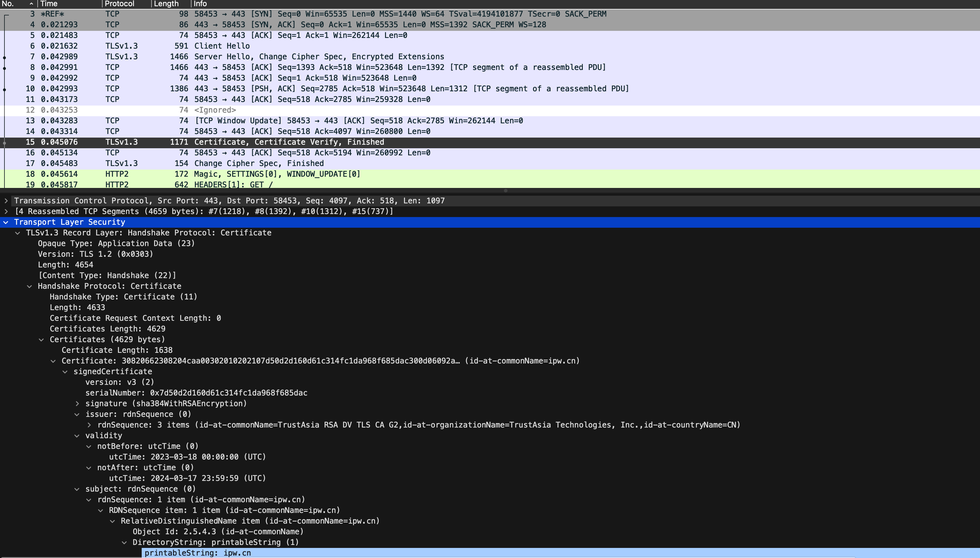The height and width of the screenshot is (558, 980).
Task: Collapse the signedCertificate node
Action: coord(65,372)
